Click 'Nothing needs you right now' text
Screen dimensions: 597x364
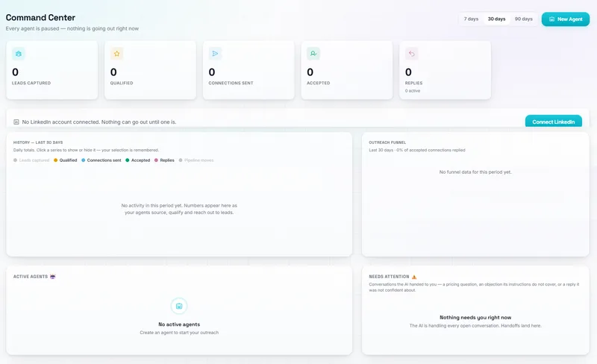(475, 318)
